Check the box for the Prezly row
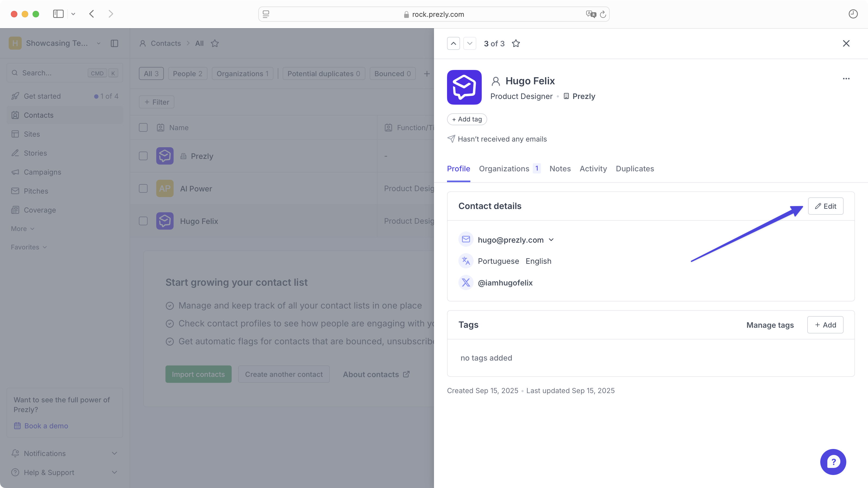868x488 pixels. [x=143, y=156]
